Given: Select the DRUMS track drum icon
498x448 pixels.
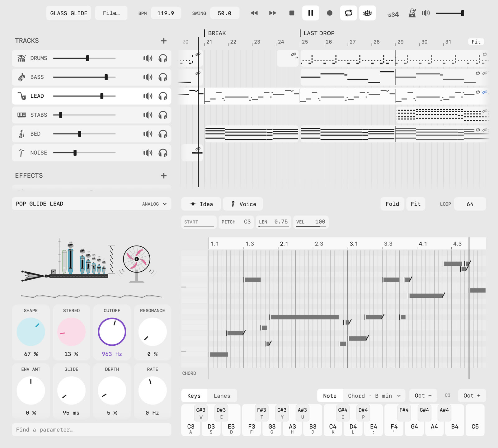Looking at the screenshot, I should click(x=21, y=58).
